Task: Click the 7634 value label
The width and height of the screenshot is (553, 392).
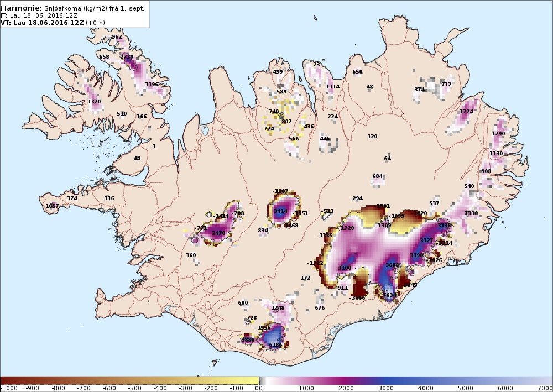Action: click(389, 295)
